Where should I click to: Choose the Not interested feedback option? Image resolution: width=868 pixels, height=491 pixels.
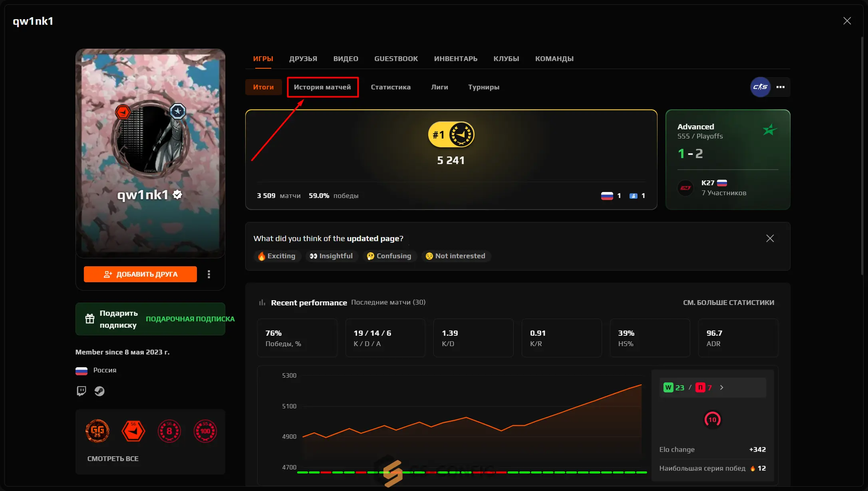[x=455, y=256]
